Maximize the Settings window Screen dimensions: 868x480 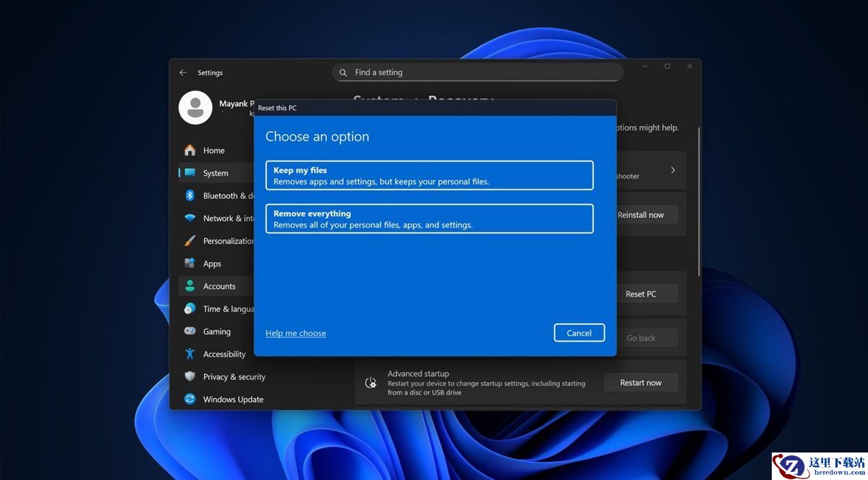[x=667, y=67]
